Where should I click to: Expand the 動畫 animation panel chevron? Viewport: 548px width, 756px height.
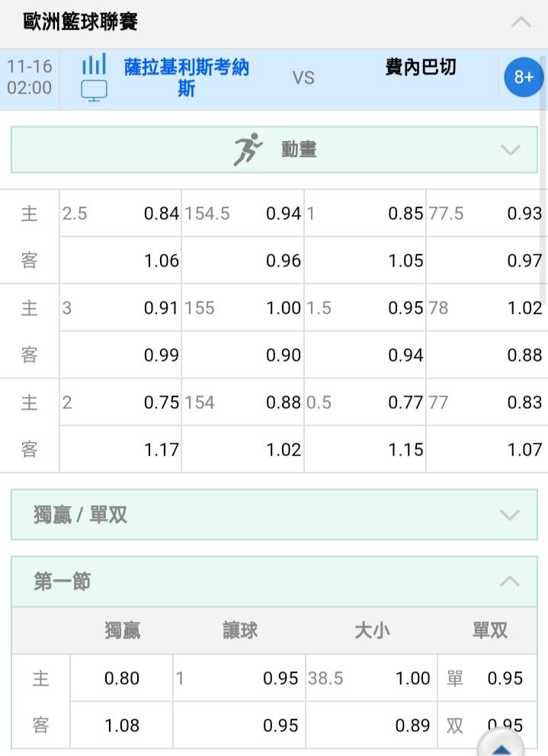pos(510,150)
